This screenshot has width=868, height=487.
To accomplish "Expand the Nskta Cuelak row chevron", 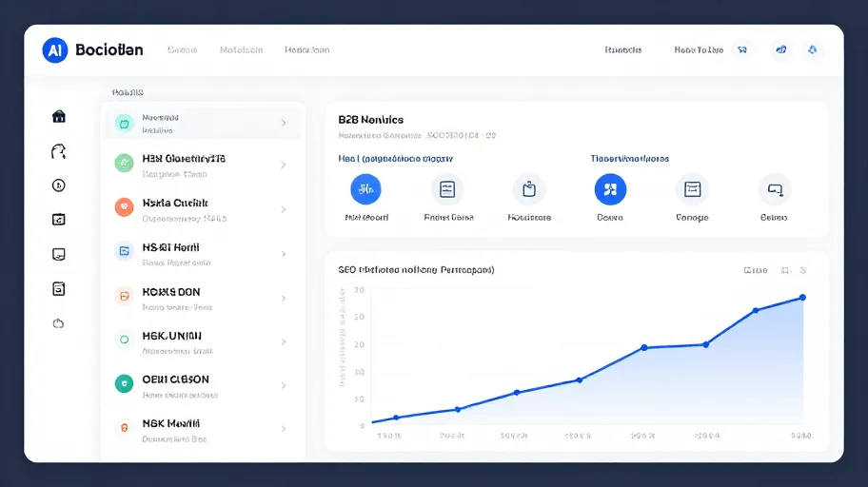I will coord(284,209).
